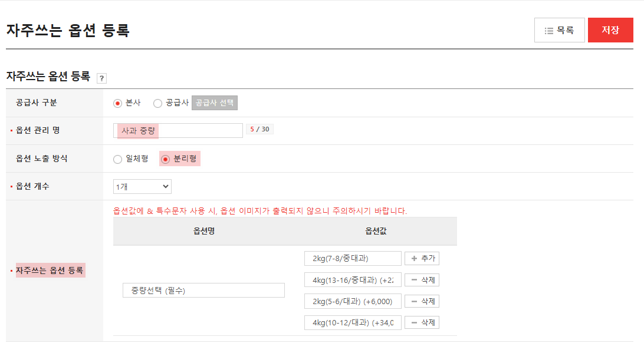Click the 4kg(10-12/대과) value field
The width and height of the screenshot is (644, 343).
pyautogui.click(x=353, y=322)
